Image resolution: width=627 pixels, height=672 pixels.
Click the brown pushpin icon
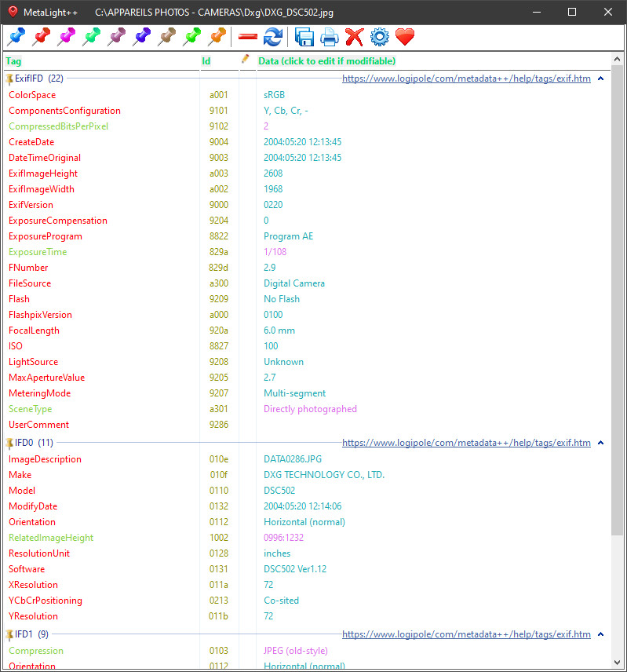pyautogui.click(x=166, y=37)
